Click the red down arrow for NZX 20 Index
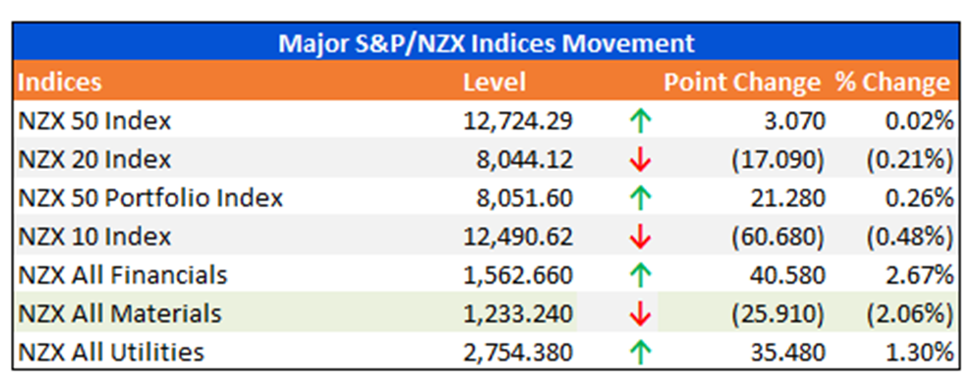This screenshot has width=980, height=384. [641, 160]
